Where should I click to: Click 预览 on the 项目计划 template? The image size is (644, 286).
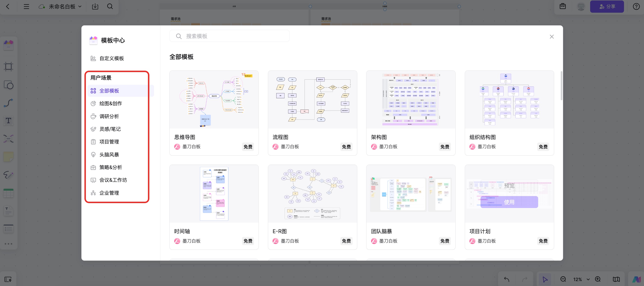[509, 186]
